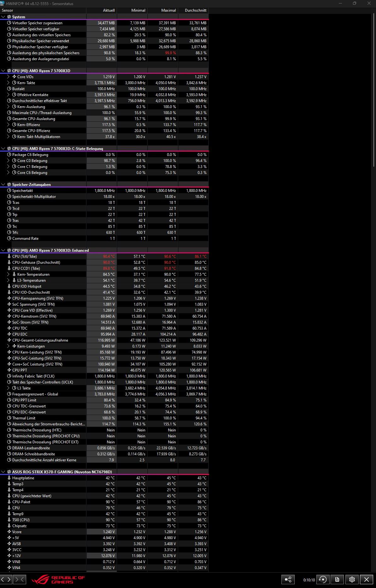376x588 pixels.
Task: Select the Chipsatz temperature row
Action: pyautogui.click(x=104, y=526)
